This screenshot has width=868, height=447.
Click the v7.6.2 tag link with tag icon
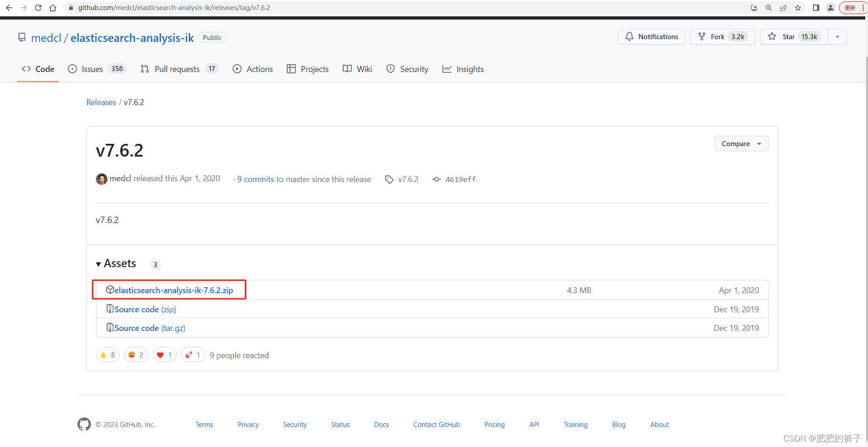[401, 179]
